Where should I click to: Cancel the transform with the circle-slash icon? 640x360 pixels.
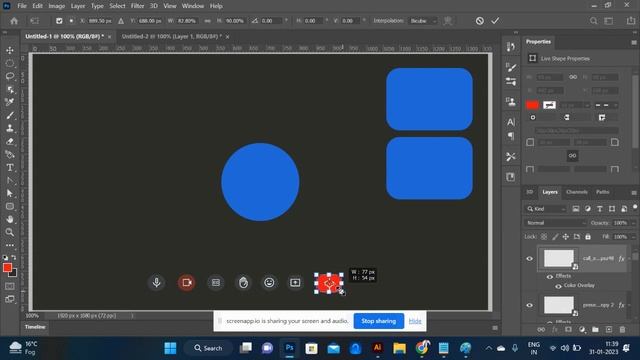click(x=480, y=21)
